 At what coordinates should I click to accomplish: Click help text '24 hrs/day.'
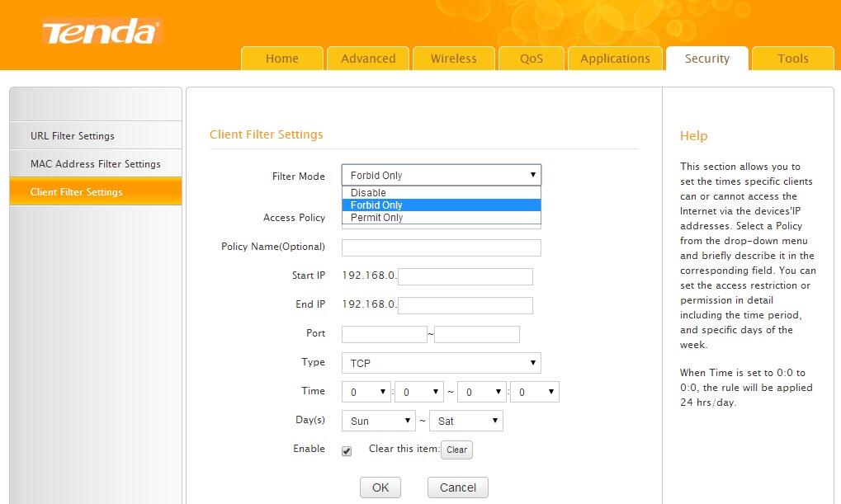click(708, 403)
